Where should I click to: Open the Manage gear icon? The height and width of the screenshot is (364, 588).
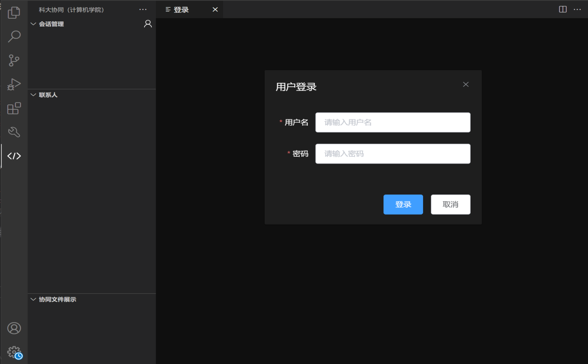pos(14,352)
